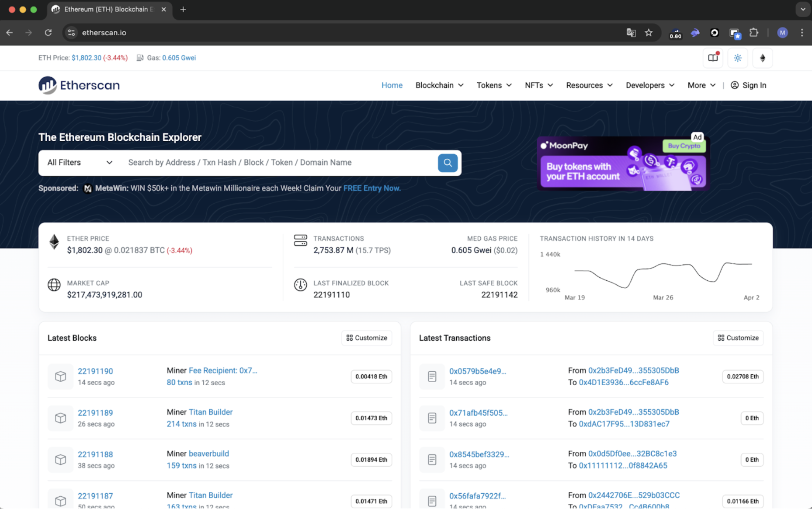The width and height of the screenshot is (812, 509).
Task: Reload the page with the refresh icon
Action: 48,32
